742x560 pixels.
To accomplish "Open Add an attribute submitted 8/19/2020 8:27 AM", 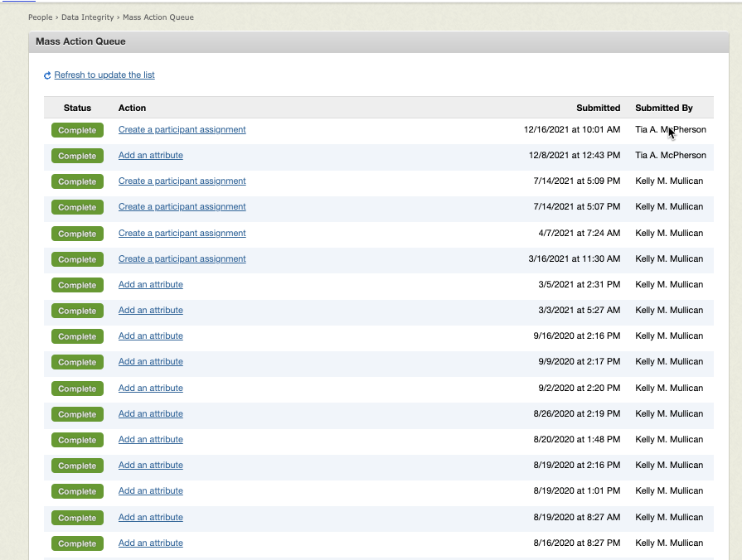I will pyautogui.click(x=151, y=517).
